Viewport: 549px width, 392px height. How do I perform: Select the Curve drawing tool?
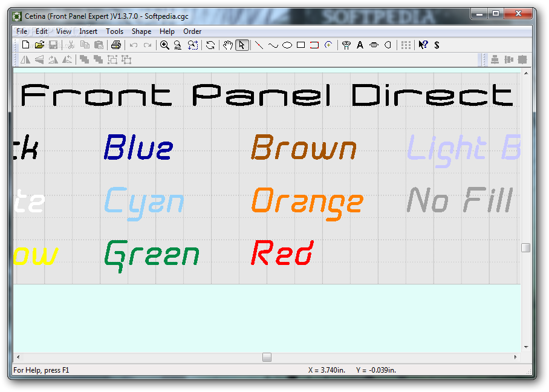(x=273, y=45)
